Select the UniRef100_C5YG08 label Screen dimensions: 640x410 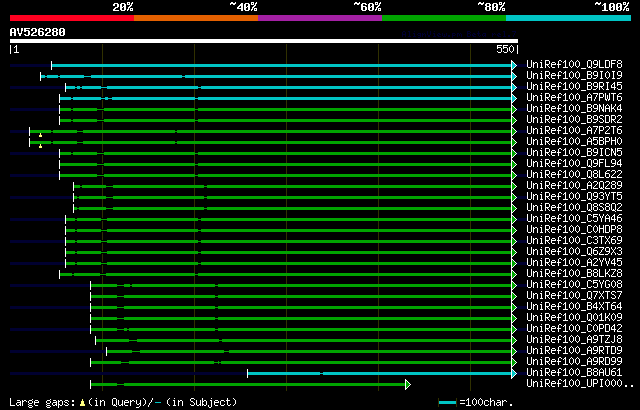pos(574,285)
